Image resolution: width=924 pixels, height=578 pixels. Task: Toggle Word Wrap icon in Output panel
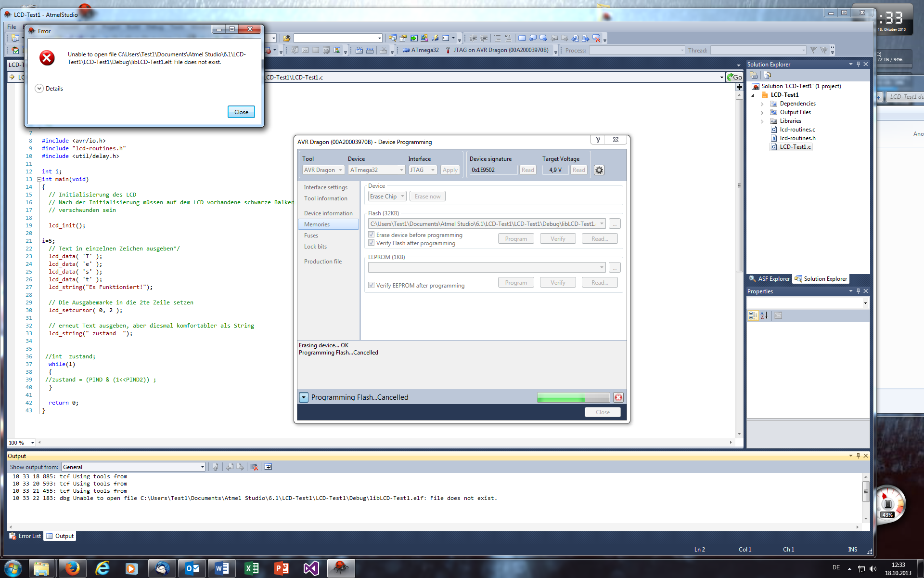pyautogui.click(x=268, y=467)
